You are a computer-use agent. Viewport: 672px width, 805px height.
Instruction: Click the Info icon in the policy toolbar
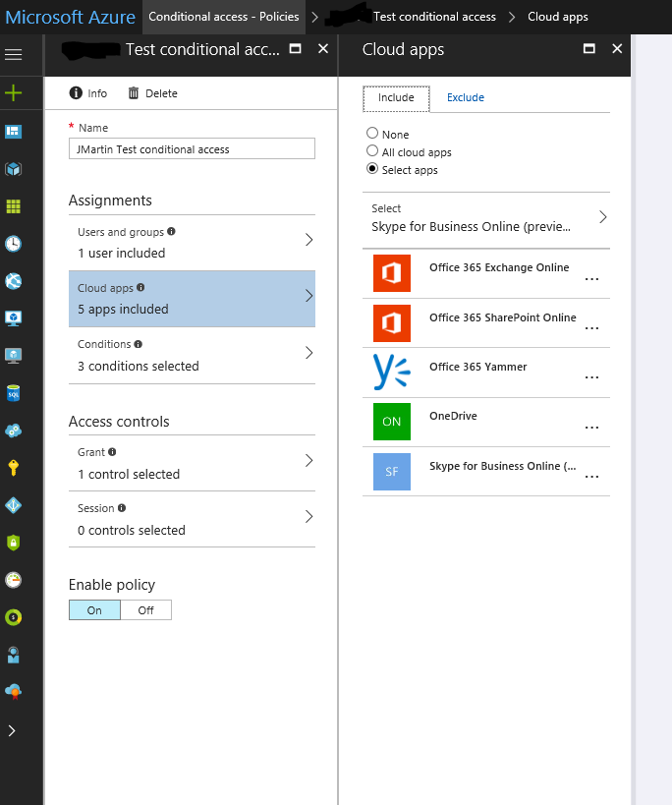click(76, 93)
